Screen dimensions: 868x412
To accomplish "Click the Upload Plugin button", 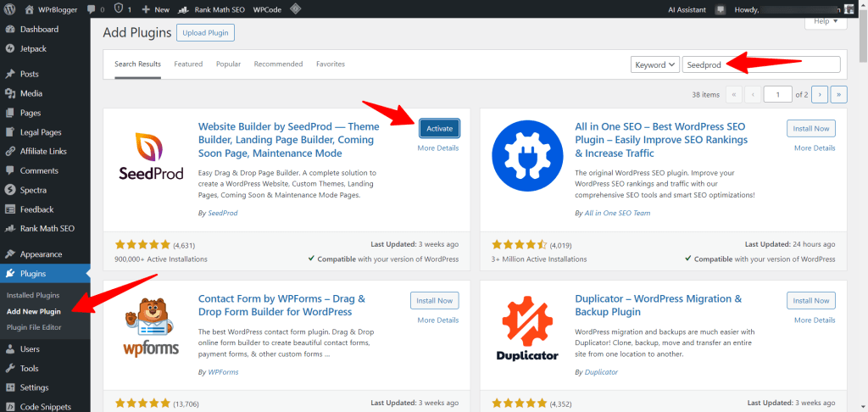I will [x=206, y=33].
